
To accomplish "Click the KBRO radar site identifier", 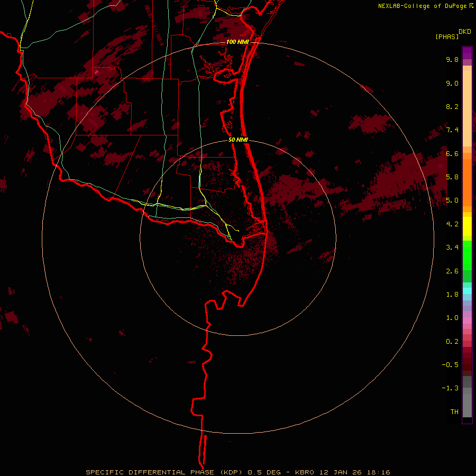I will (305, 472).
